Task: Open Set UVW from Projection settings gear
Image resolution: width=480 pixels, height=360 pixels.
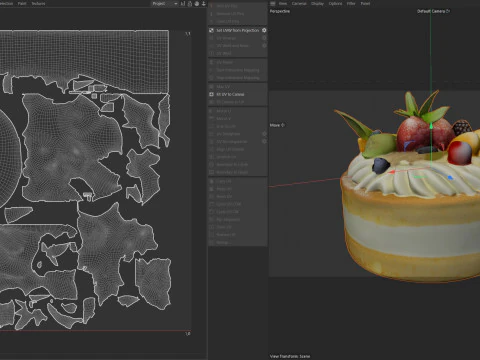Action: point(264,30)
